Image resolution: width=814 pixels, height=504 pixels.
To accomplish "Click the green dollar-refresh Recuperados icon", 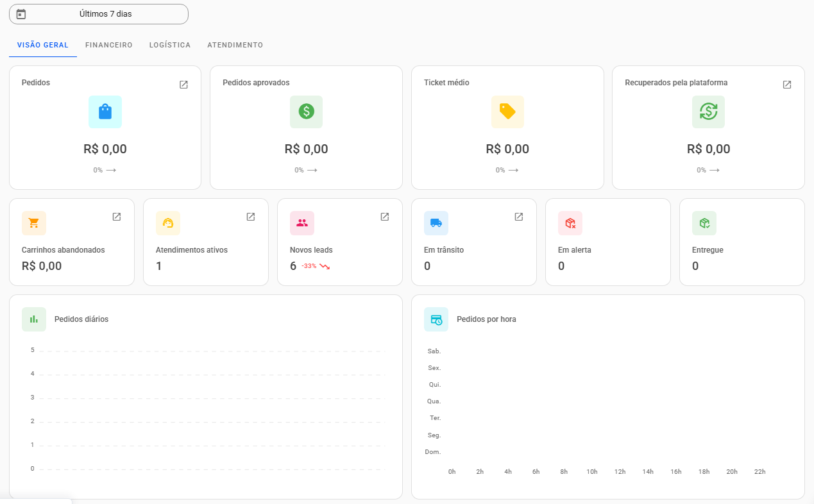I will (709, 112).
